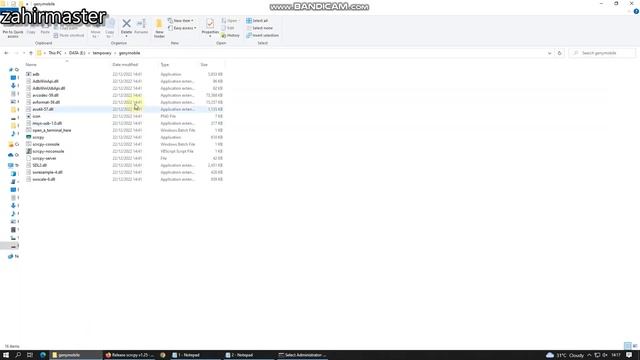Switch to Select Administrator command prompt window
The image size is (640, 360).
point(303,355)
